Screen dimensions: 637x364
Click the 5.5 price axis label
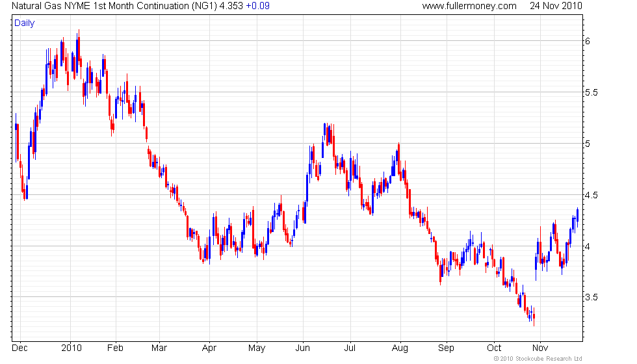(x=591, y=92)
